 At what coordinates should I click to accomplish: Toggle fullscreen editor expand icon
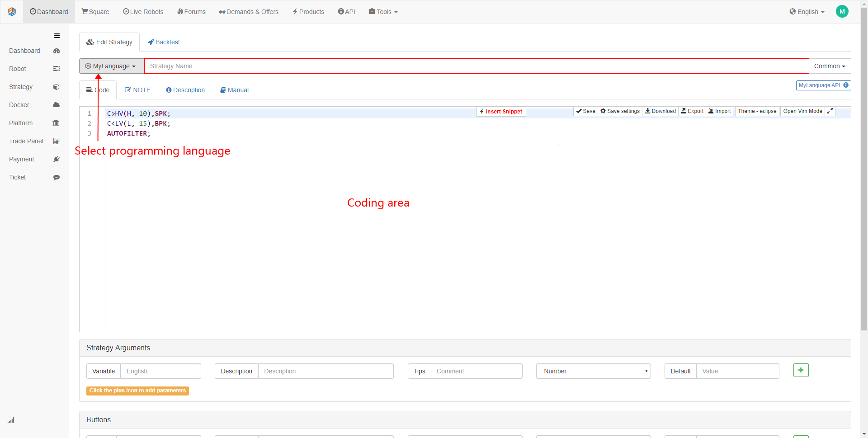pos(830,111)
